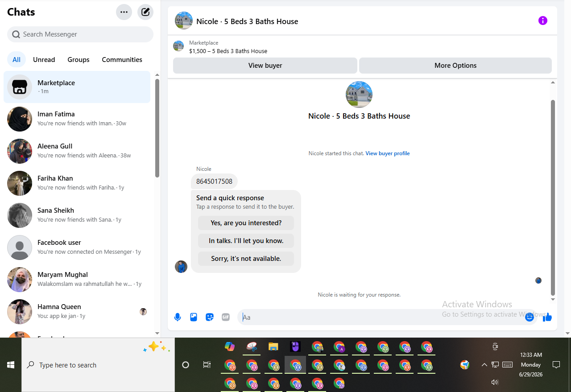Send quick response 'Yes, are you interested?'

246,223
